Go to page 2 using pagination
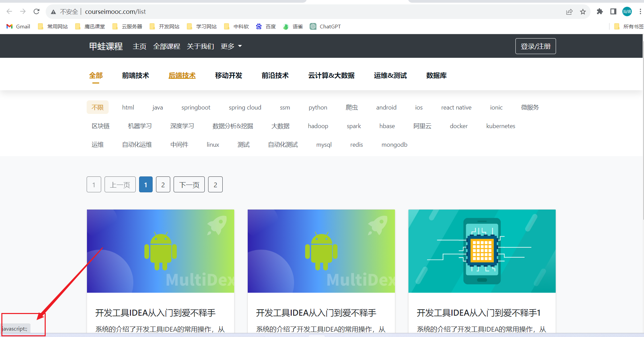 163,185
